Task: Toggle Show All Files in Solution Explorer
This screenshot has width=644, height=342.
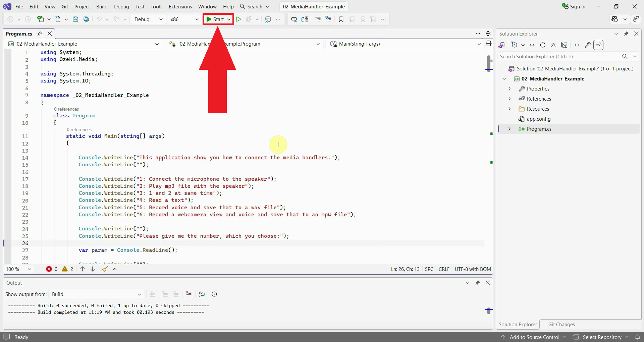Action: (564, 45)
